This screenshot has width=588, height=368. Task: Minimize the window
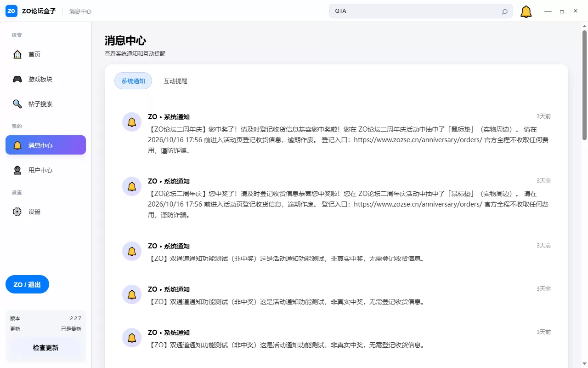coord(548,11)
